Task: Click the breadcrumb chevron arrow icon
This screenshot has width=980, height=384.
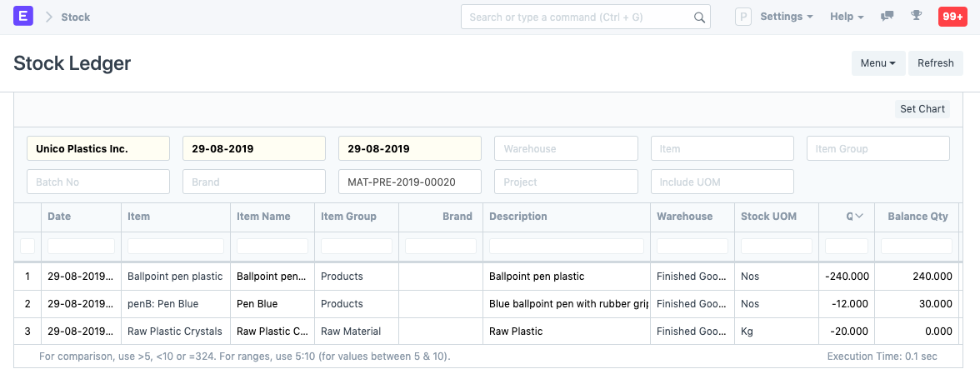Action: [x=48, y=17]
